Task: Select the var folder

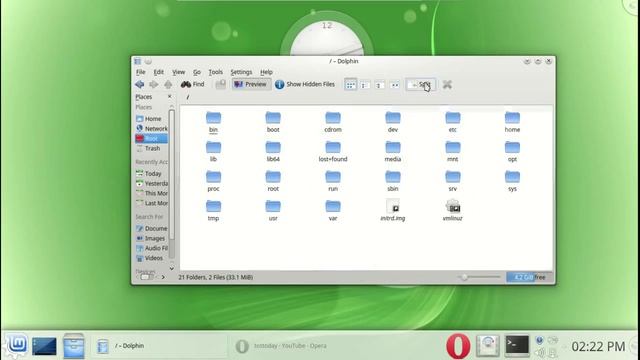Action: coord(333,211)
